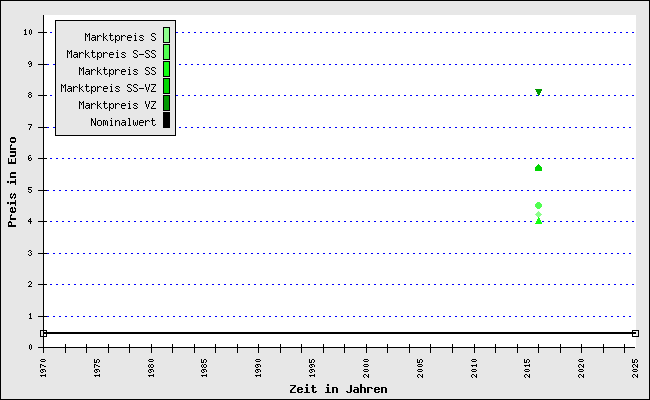
Task: Click the Marktpreis SS green swatch
Action: (x=166, y=70)
